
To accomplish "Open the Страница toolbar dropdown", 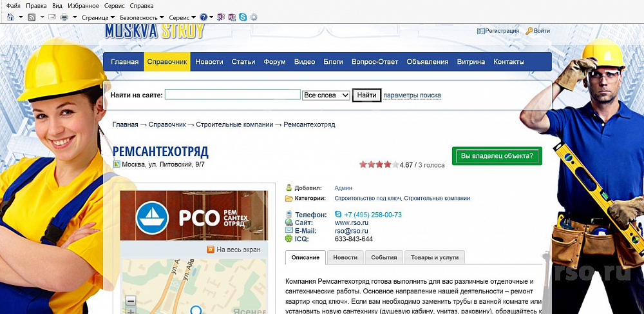I will [98, 17].
